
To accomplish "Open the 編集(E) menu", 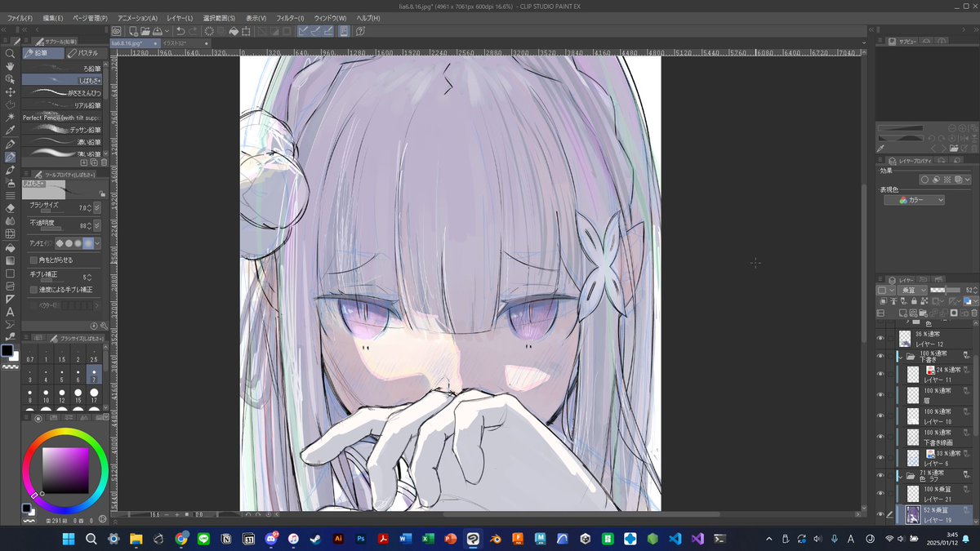I will (53, 18).
